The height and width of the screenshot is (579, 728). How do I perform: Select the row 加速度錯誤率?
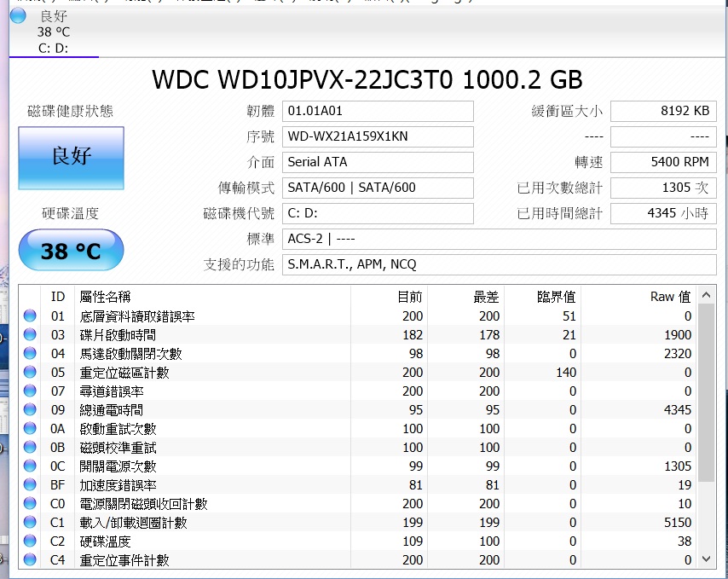coord(358,484)
